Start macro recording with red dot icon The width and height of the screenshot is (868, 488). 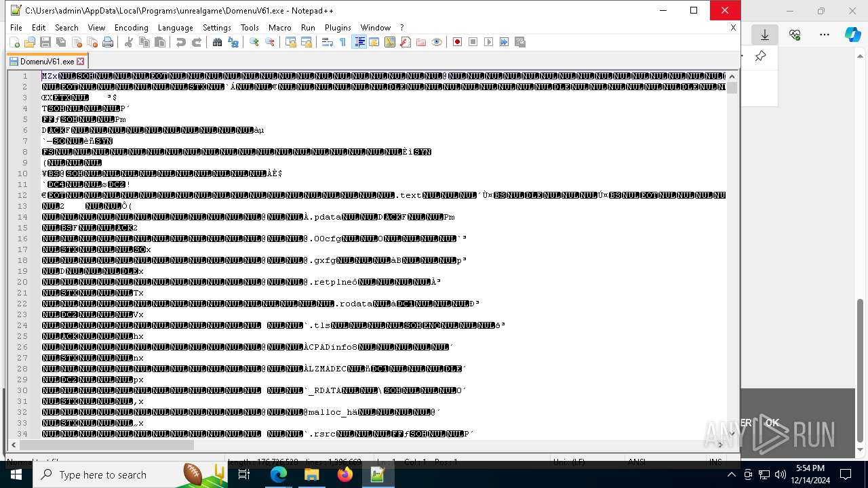coord(458,42)
